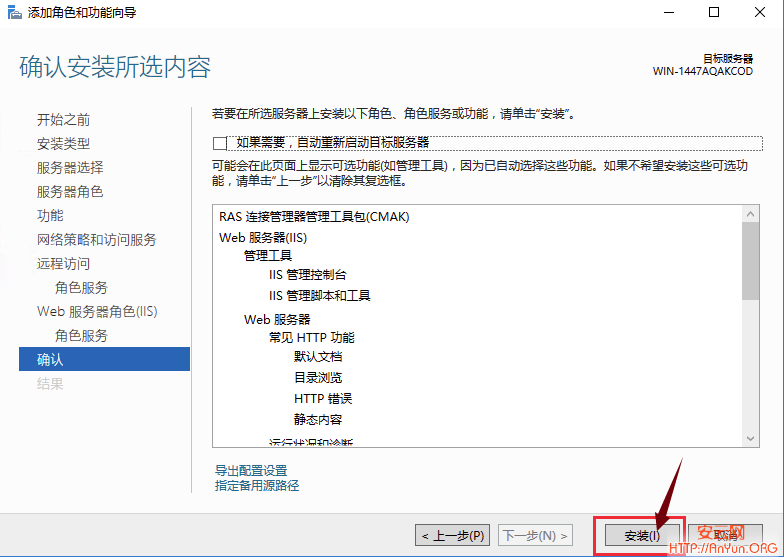Click 常见 HTTP 功能 entry

[312, 338]
